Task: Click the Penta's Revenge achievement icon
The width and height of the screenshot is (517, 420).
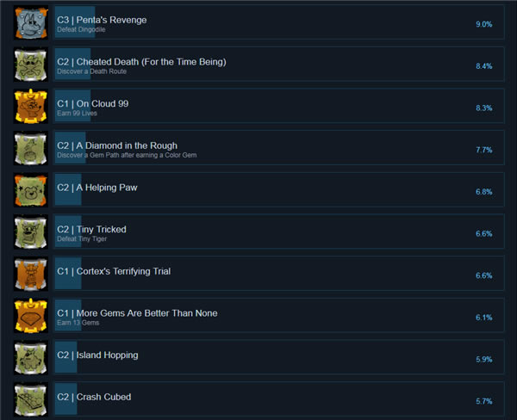Action: tap(30, 22)
